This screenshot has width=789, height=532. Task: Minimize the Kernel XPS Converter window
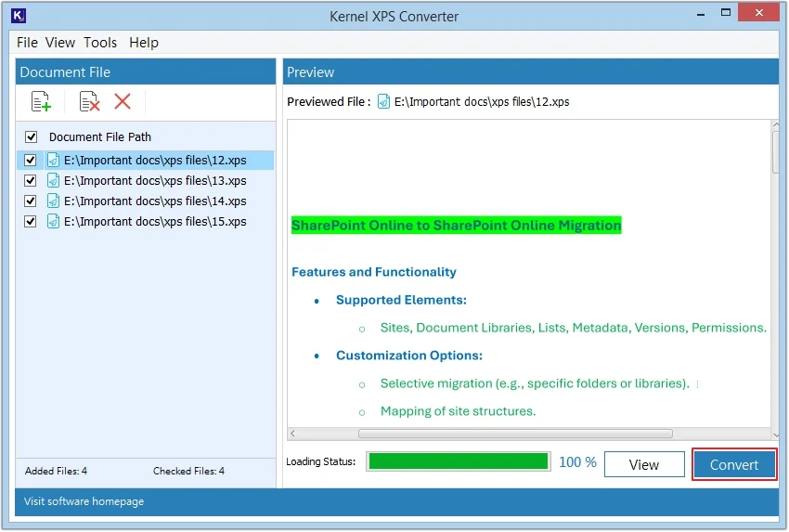[700, 14]
